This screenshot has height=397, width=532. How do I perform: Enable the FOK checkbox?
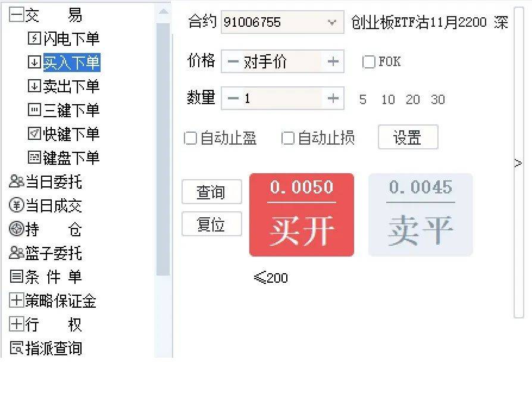tap(369, 61)
